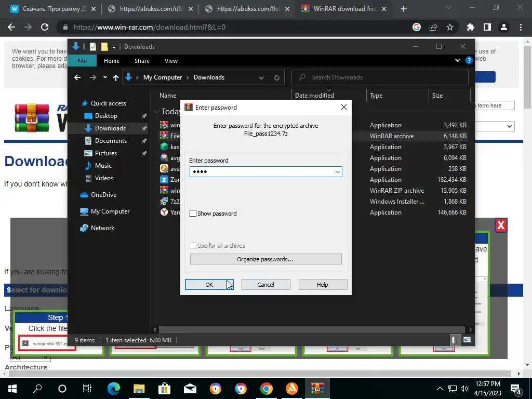
Task: Refresh the Downloads folder view
Action: tap(277, 78)
